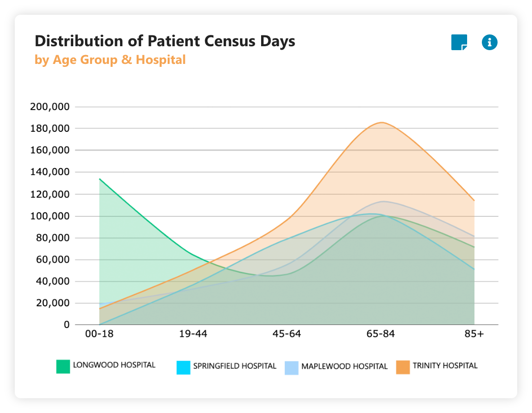Click the info icon in the header
Image resolution: width=532 pixels, height=413 pixels.
coord(490,42)
